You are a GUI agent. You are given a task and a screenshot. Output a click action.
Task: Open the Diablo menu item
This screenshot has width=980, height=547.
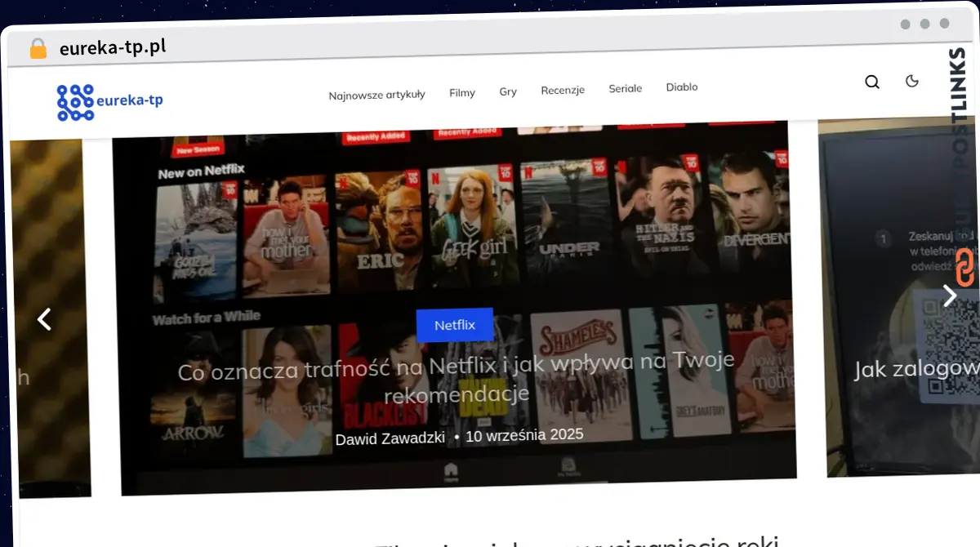[x=682, y=87]
